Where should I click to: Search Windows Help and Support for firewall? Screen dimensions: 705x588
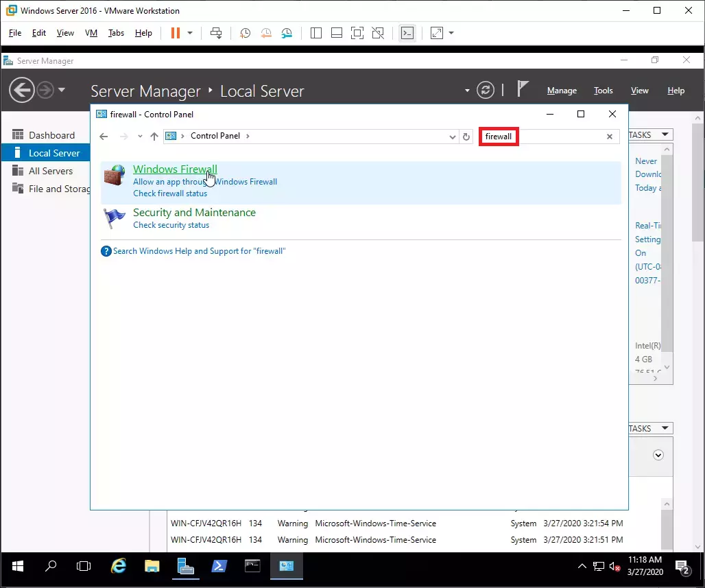[x=199, y=251]
